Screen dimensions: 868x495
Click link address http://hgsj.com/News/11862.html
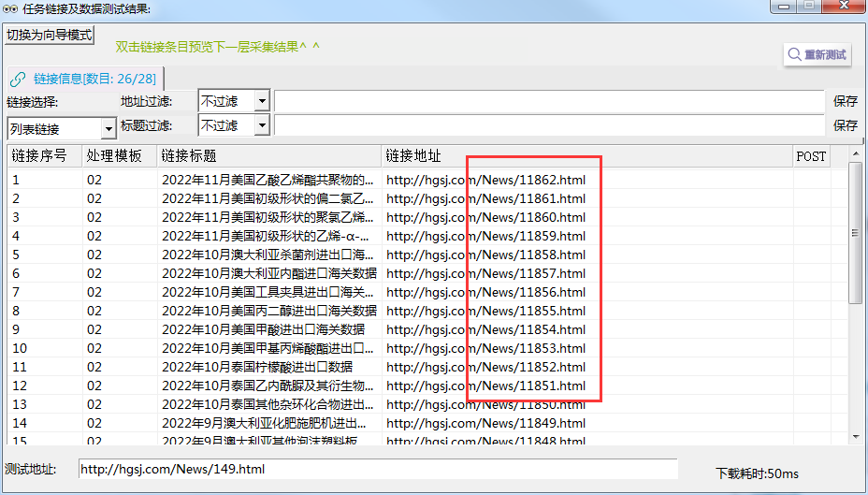(x=486, y=180)
